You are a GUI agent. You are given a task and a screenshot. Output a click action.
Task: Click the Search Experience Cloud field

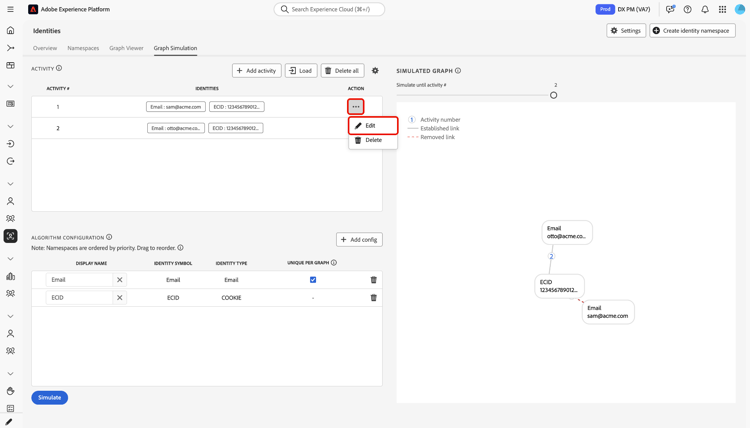(x=329, y=9)
